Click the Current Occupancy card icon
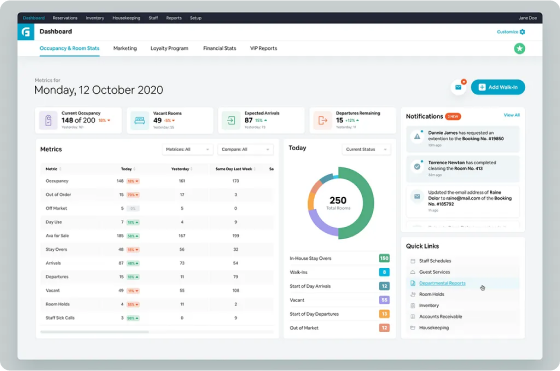 (x=48, y=120)
